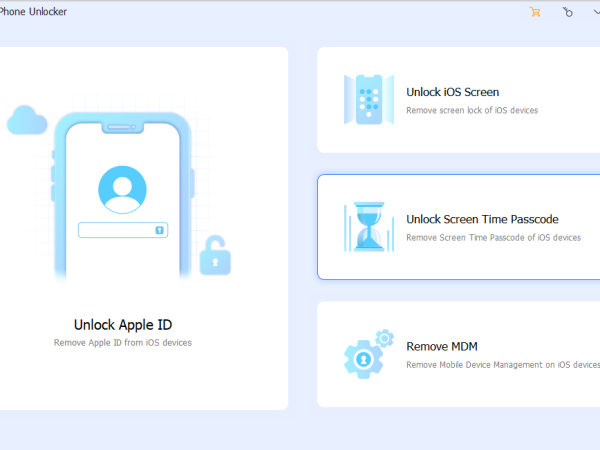Select the Unlock Screen Time Passcode card
The height and width of the screenshot is (450, 600).
[x=458, y=227]
